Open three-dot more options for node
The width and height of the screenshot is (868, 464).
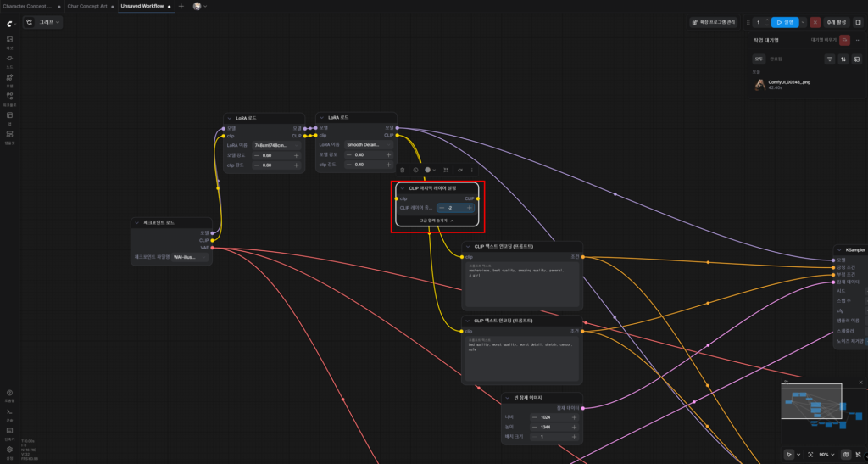tap(472, 170)
